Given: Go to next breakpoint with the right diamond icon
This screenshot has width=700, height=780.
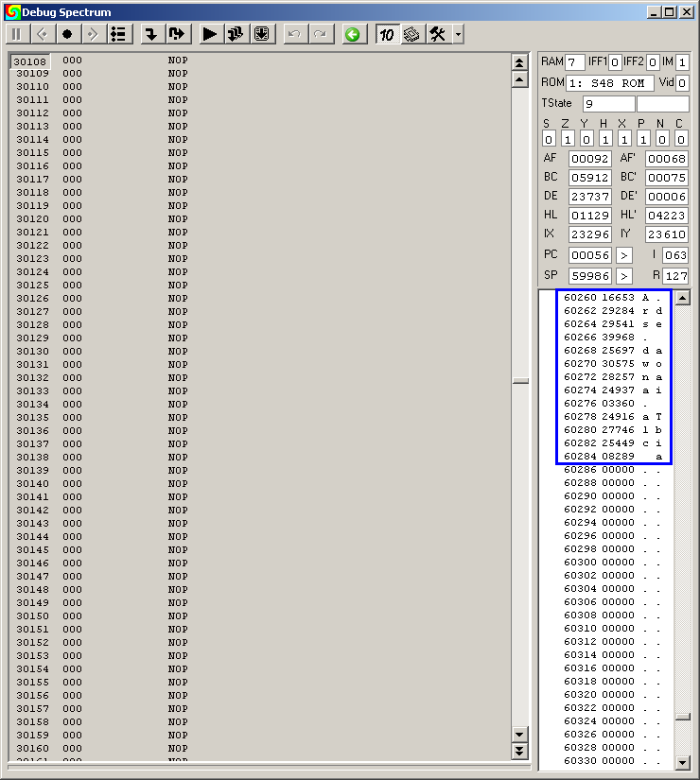Looking at the screenshot, I should click(93, 34).
